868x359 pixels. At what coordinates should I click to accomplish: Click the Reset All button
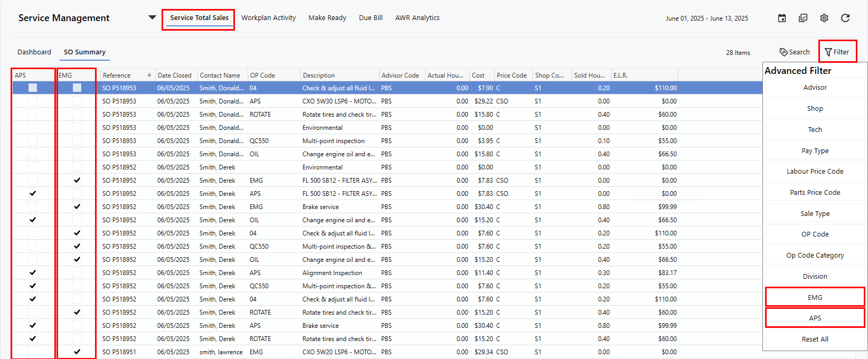point(815,339)
